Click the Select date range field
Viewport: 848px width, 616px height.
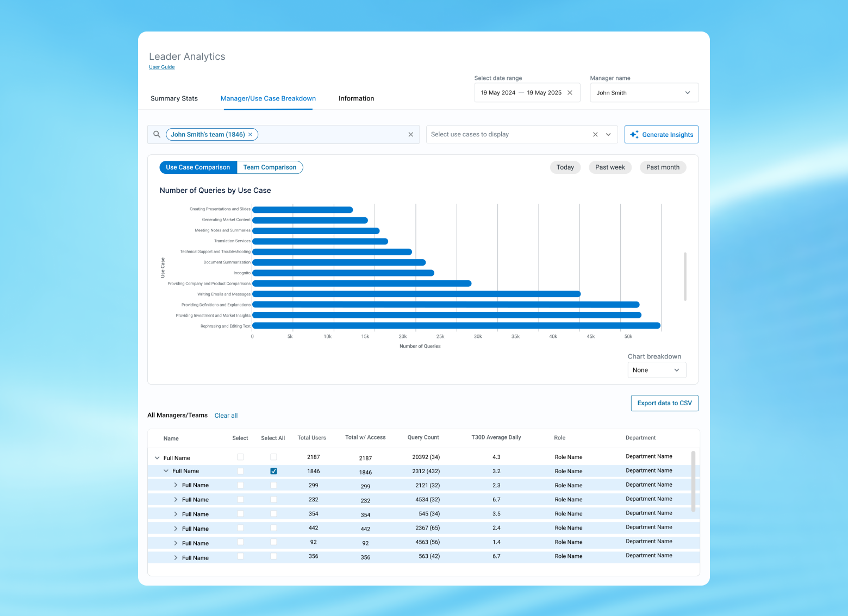click(527, 92)
